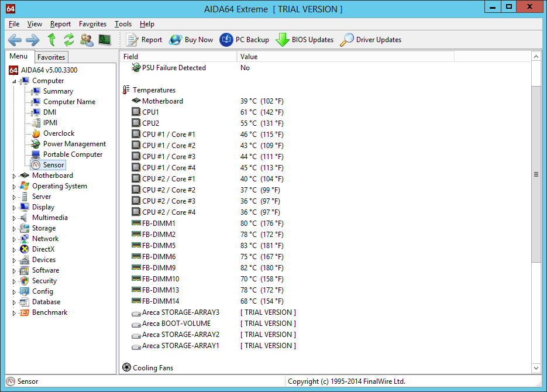
Task: Open the Help menu
Action: pyautogui.click(x=147, y=24)
